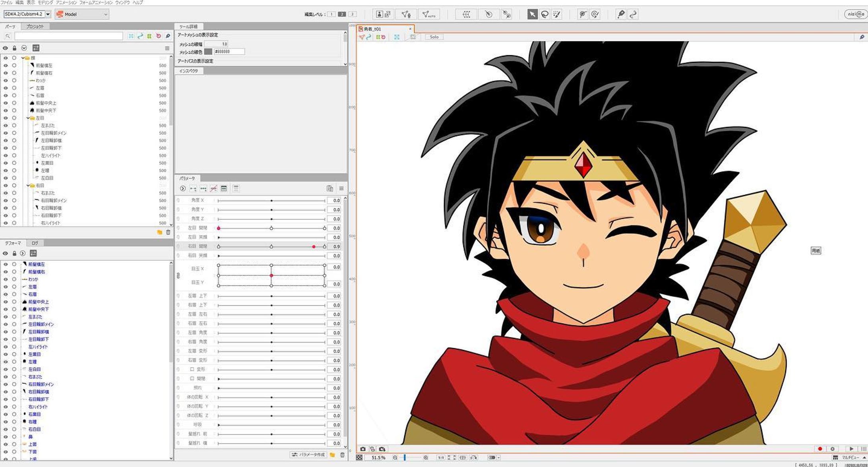Select the brush selection tool
Image resolution: width=868 pixels, height=467 pixels.
click(x=557, y=14)
